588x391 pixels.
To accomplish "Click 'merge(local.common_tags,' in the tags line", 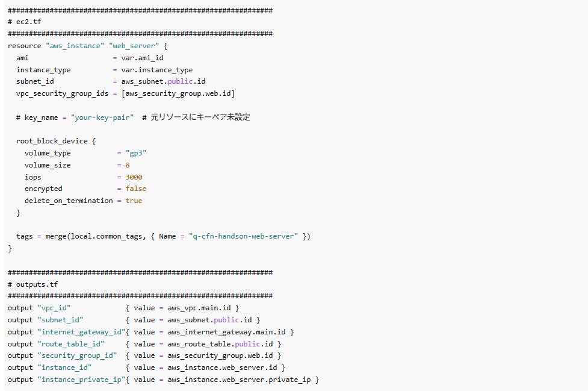I will coord(96,236).
